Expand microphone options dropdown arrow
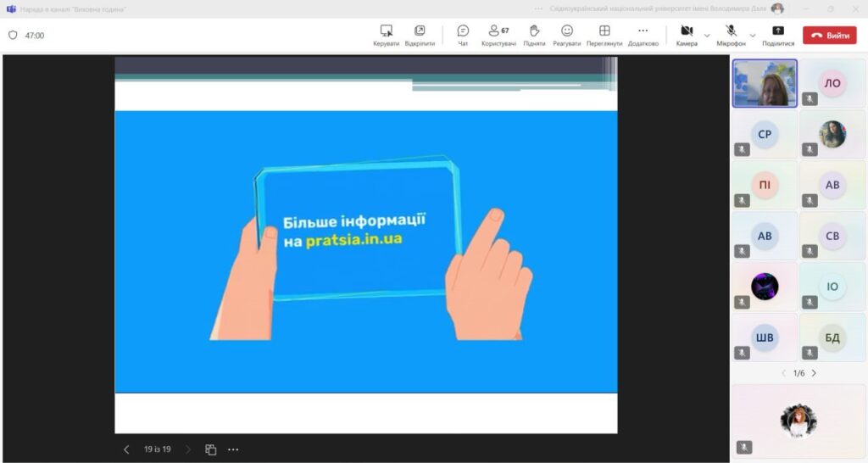Image resolution: width=868 pixels, height=463 pixels. [754, 36]
